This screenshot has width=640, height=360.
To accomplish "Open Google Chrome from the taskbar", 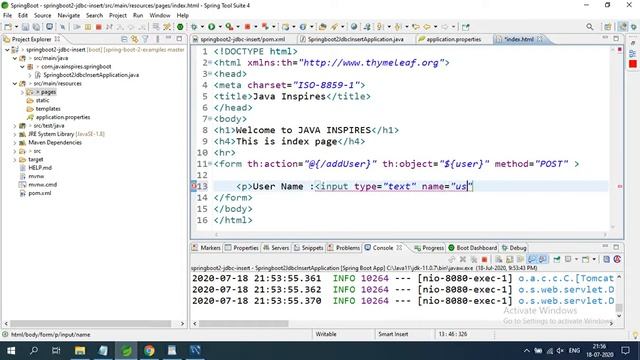I will (x=149, y=350).
